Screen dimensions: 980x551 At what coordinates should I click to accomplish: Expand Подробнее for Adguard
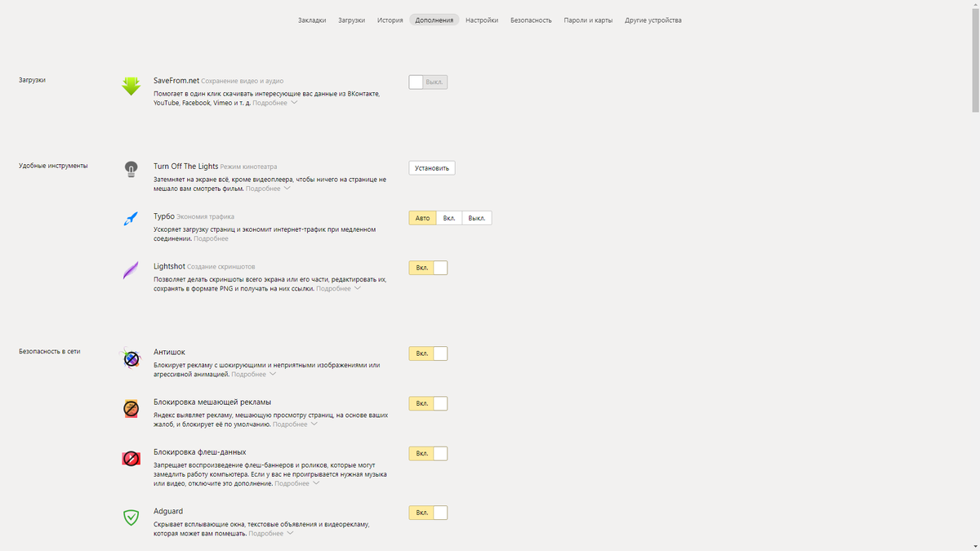pyautogui.click(x=270, y=533)
